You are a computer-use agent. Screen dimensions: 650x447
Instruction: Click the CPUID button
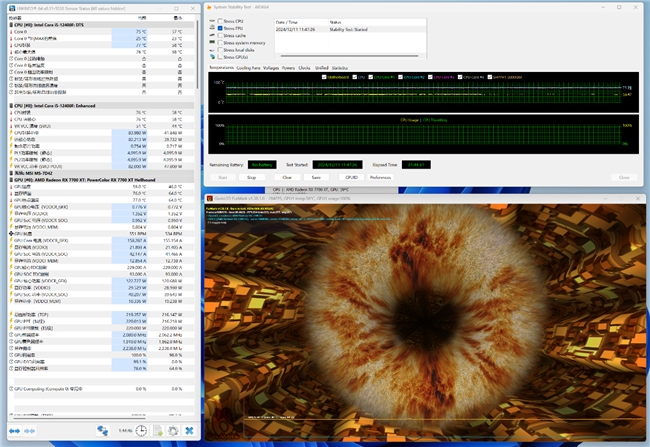351,177
